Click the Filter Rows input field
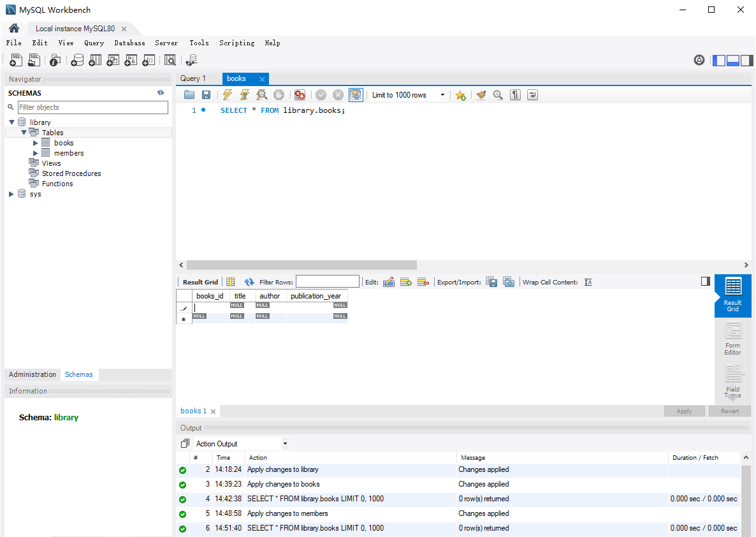The height and width of the screenshot is (537, 756). (328, 282)
